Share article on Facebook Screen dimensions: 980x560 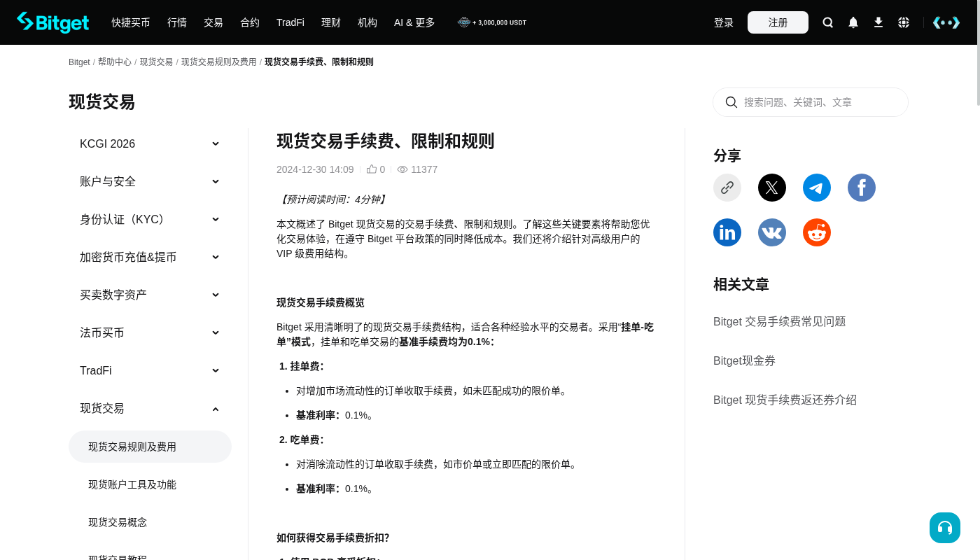coord(862,188)
